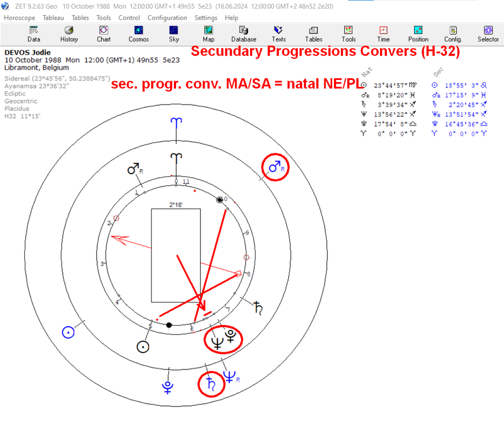Open the Tools menu in menu bar
504x429 pixels.
104,18
